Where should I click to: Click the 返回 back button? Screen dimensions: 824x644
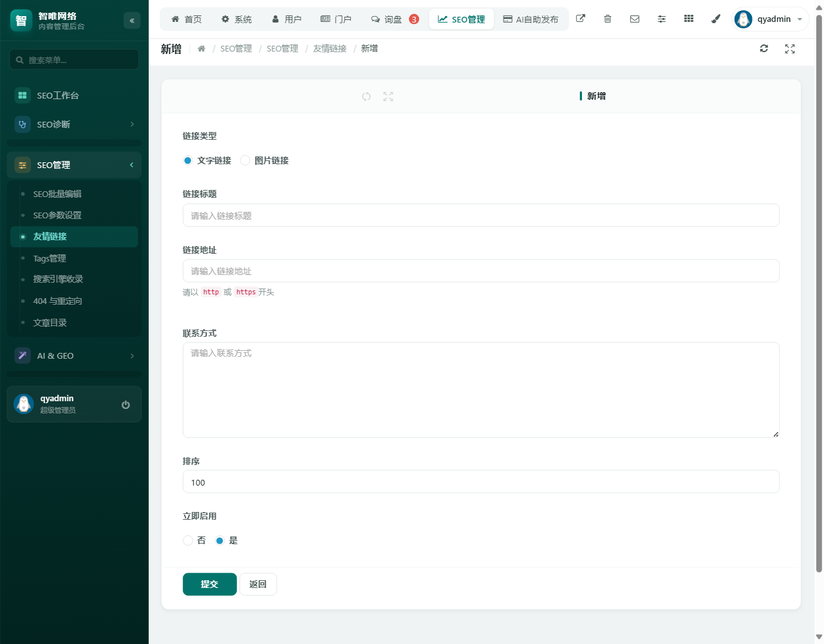(x=258, y=584)
